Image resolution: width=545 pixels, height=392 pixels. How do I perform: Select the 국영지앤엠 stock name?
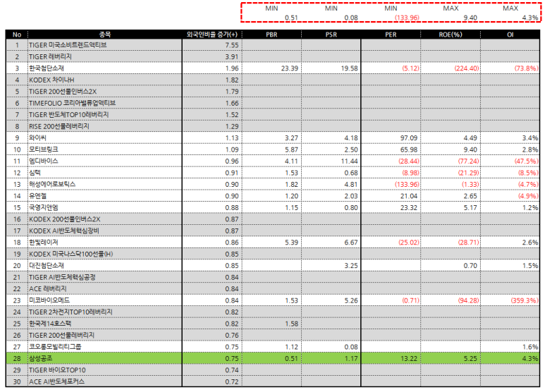point(44,207)
